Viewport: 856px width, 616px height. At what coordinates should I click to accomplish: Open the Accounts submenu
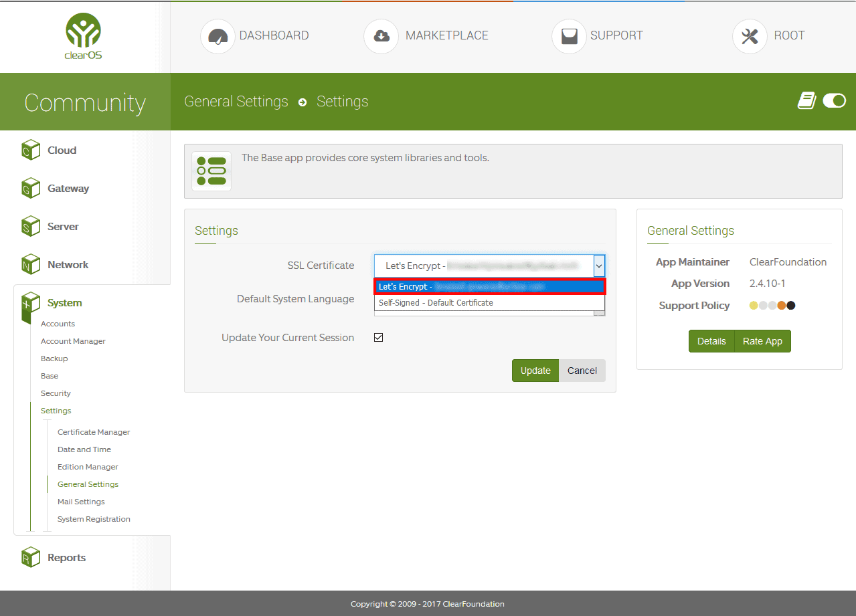click(x=58, y=324)
